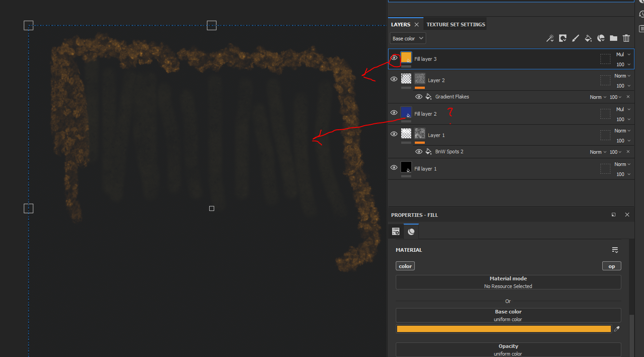
Task: Switch to the TEXTURE SET SETTINGS tab
Action: pyautogui.click(x=455, y=24)
